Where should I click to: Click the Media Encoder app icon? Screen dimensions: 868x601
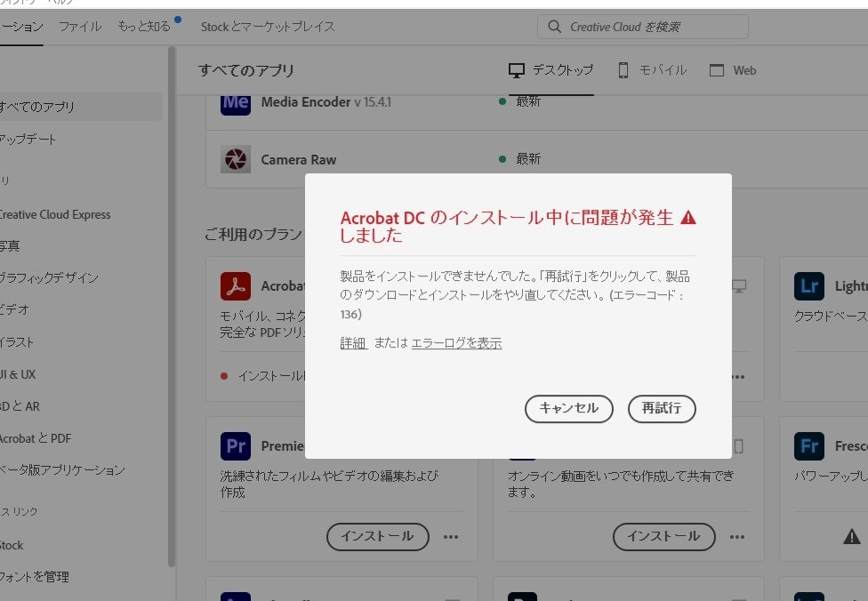coord(236,102)
